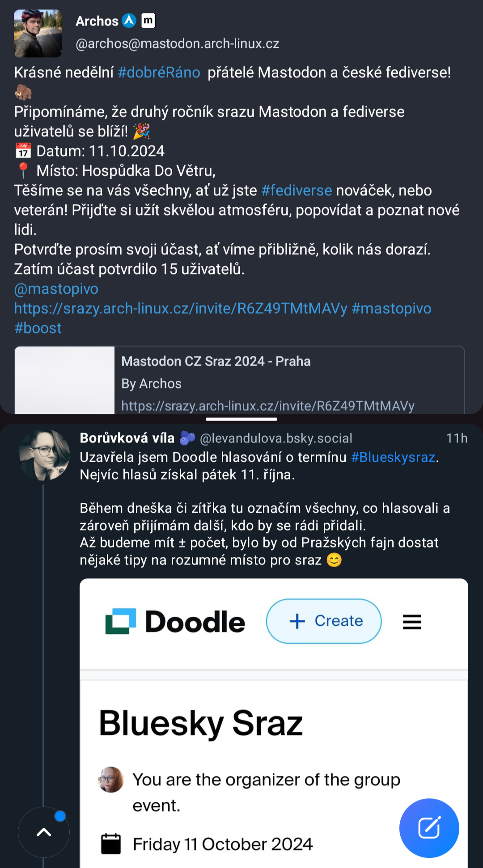This screenshot has width=483, height=868.
Task: Open Archos profile avatar
Action: (38, 33)
